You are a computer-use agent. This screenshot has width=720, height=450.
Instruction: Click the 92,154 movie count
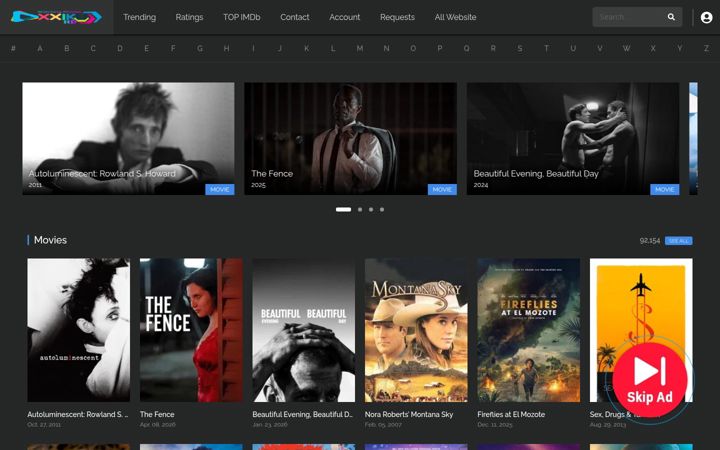650,241
